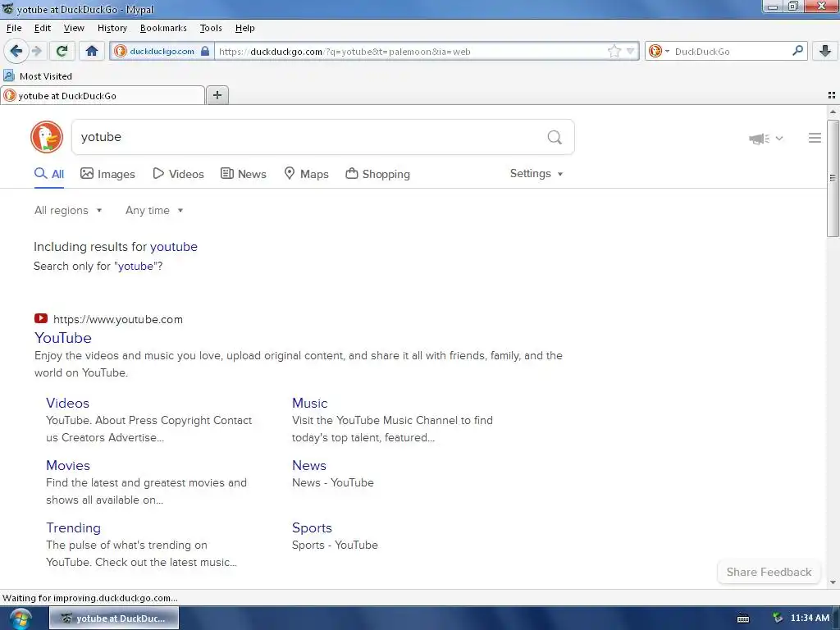This screenshot has width=840, height=630.
Task: Click the magnifier in browser search box
Action: (797, 51)
